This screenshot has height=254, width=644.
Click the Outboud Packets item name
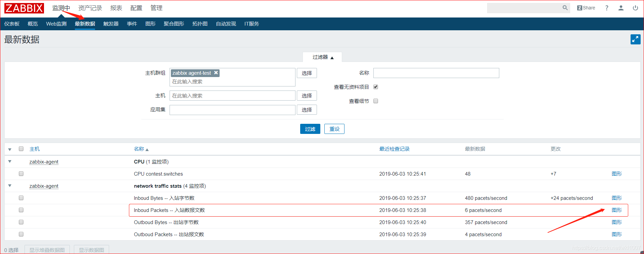coord(169,234)
